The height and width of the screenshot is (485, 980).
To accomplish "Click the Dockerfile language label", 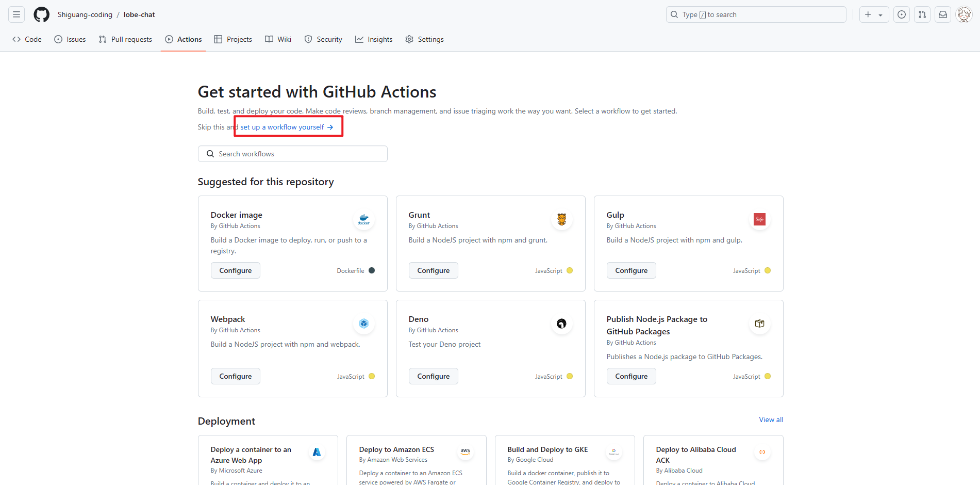I will click(x=351, y=271).
